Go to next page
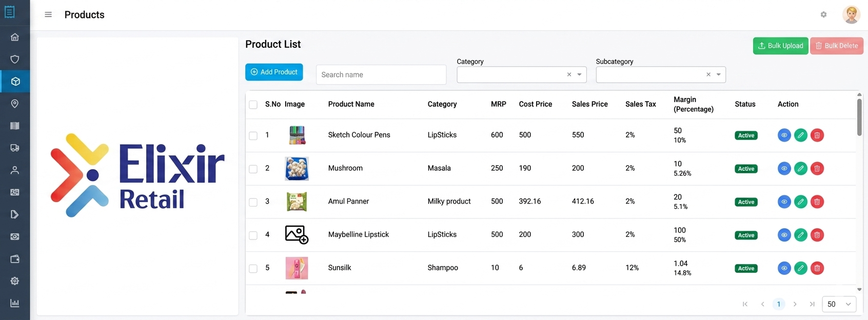Viewport: 868px width, 320px height. (795, 304)
